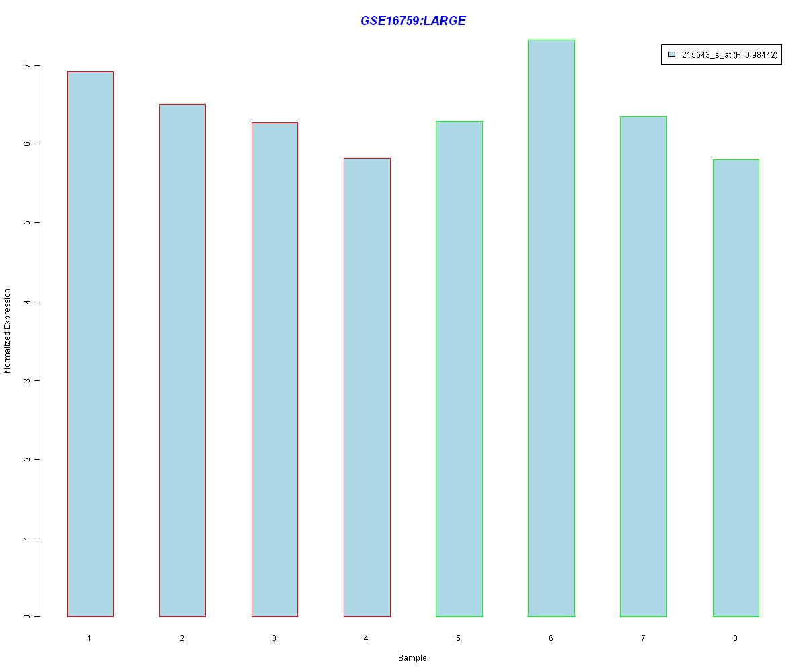Click the bar for sample 1

90,344
